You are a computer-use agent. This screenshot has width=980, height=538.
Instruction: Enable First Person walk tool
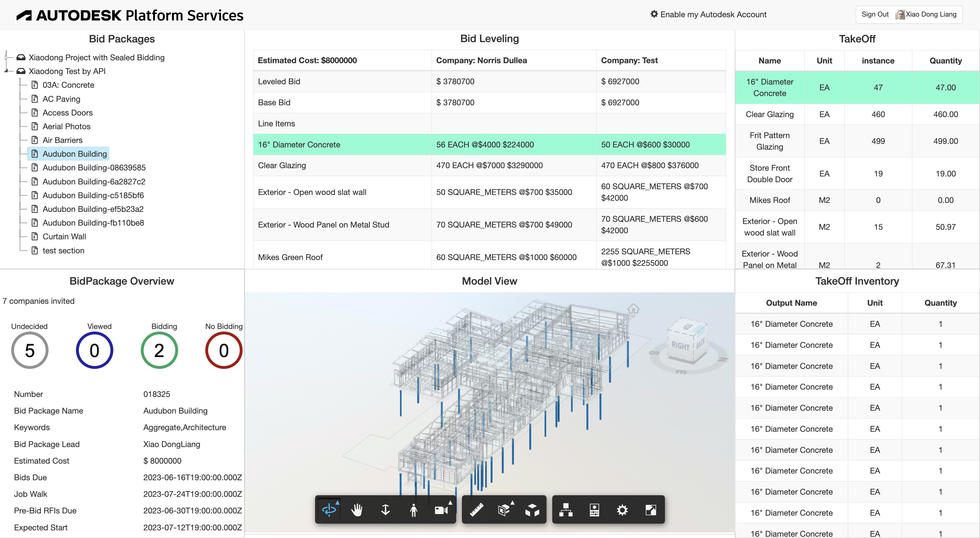pyautogui.click(x=413, y=510)
